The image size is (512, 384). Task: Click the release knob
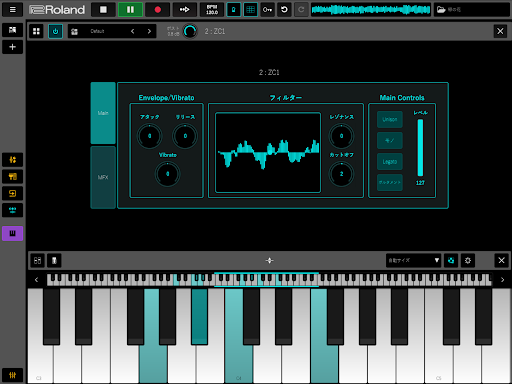pyautogui.click(x=185, y=136)
